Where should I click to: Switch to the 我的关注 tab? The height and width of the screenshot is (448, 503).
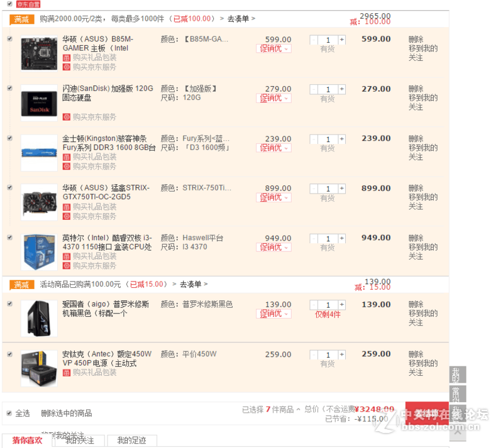(x=80, y=440)
